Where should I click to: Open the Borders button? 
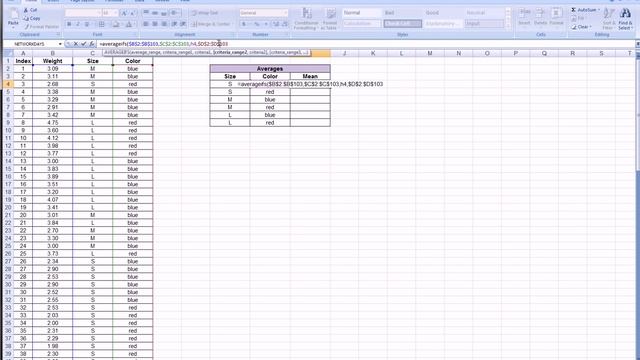[102, 24]
